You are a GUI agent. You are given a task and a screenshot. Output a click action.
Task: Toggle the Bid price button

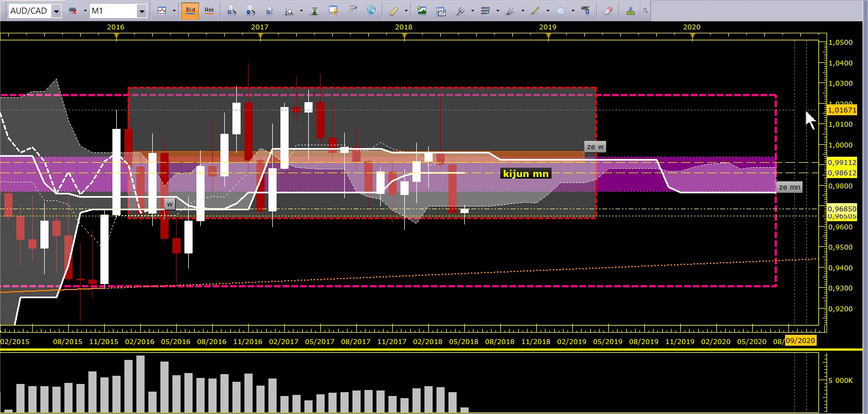190,11
